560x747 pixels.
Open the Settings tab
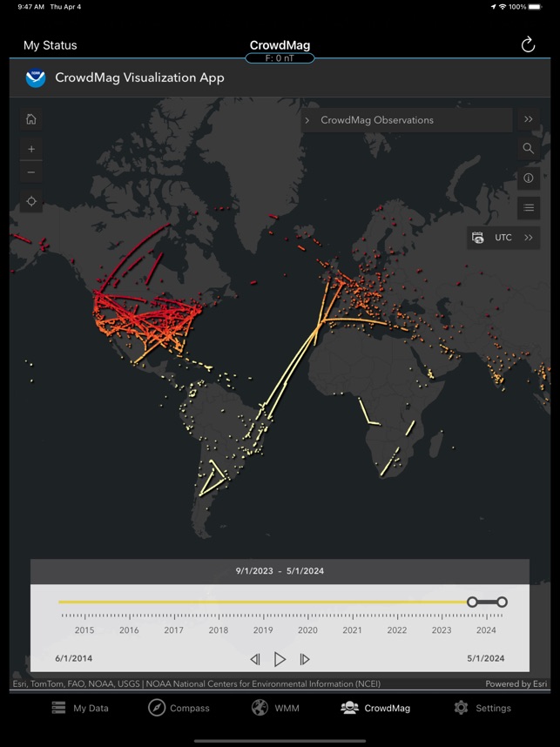point(482,708)
